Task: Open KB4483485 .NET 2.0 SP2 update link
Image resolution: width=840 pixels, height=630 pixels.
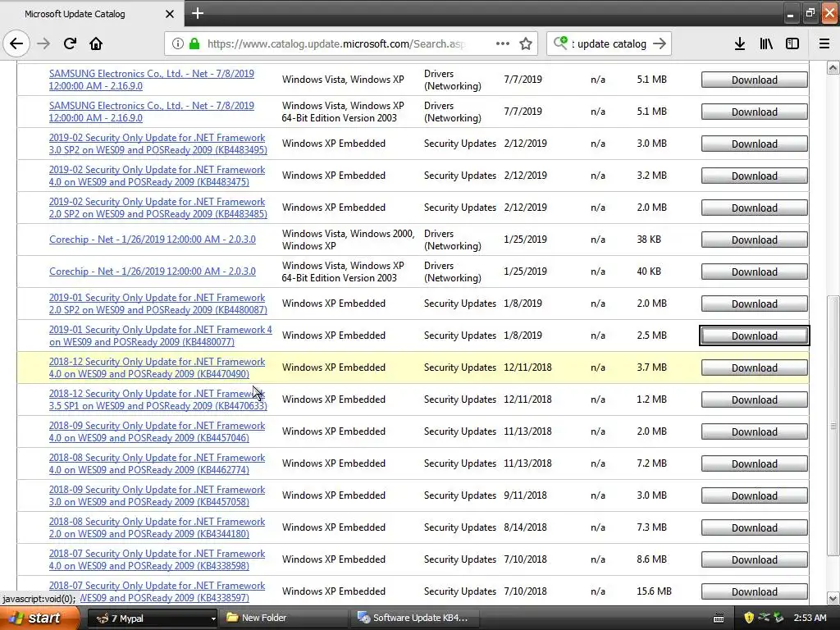Action: (x=158, y=208)
